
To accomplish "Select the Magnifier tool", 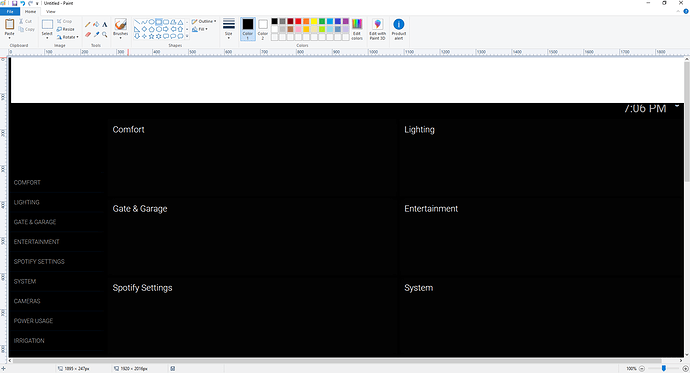I will point(105,34).
